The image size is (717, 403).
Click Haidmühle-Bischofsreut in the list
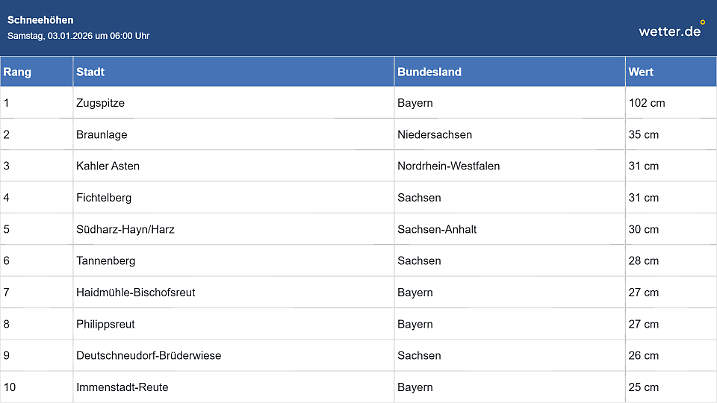point(135,293)
